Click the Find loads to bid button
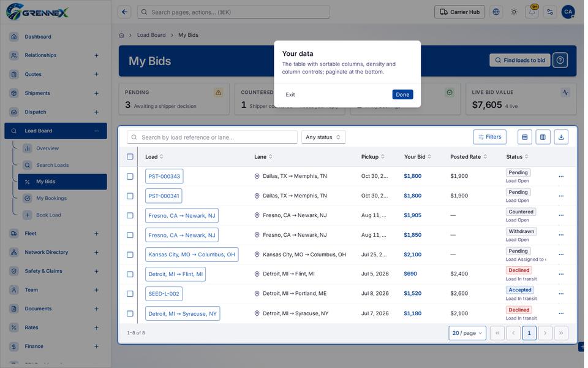Image resolution: width=588 pixels, height=368 pixels. pyautogui.click(x=520, y=60)
